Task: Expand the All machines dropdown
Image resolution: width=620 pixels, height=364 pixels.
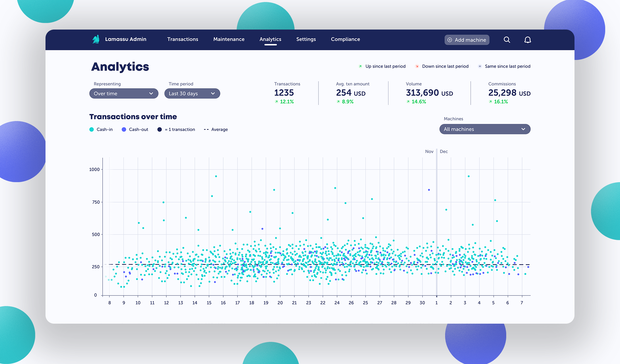Action: tap(485, 129)
